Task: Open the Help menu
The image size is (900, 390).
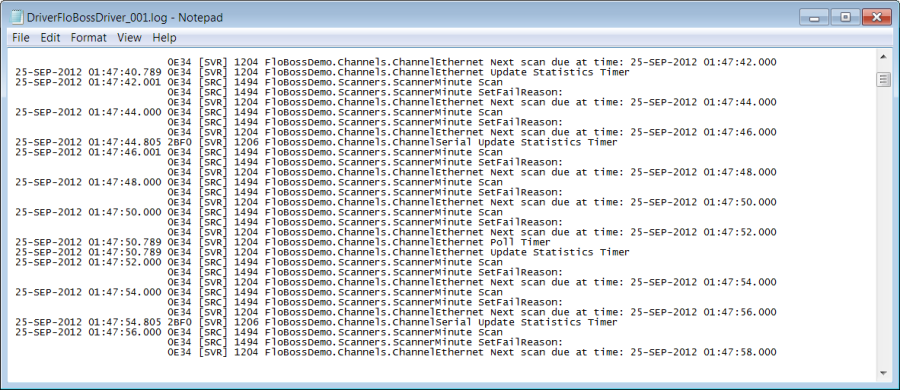Action: (x=164, y=38)
